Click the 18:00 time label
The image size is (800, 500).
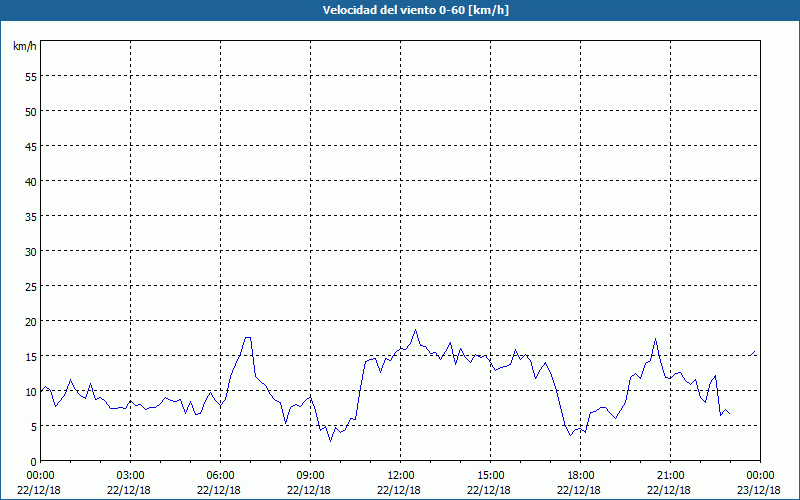pyautogui.click(x=581, y=476)
